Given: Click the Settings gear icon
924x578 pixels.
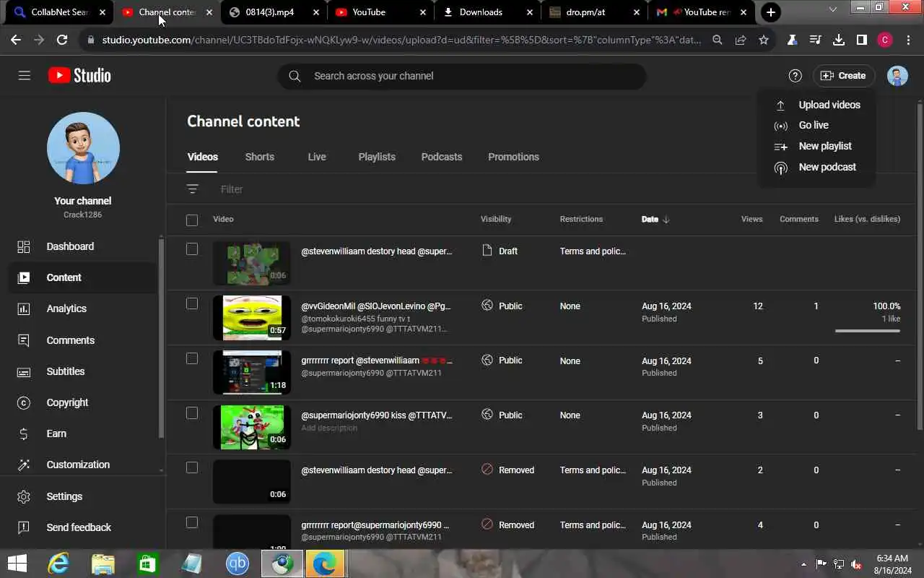Looking at the screenshot, I should point(24,496).
